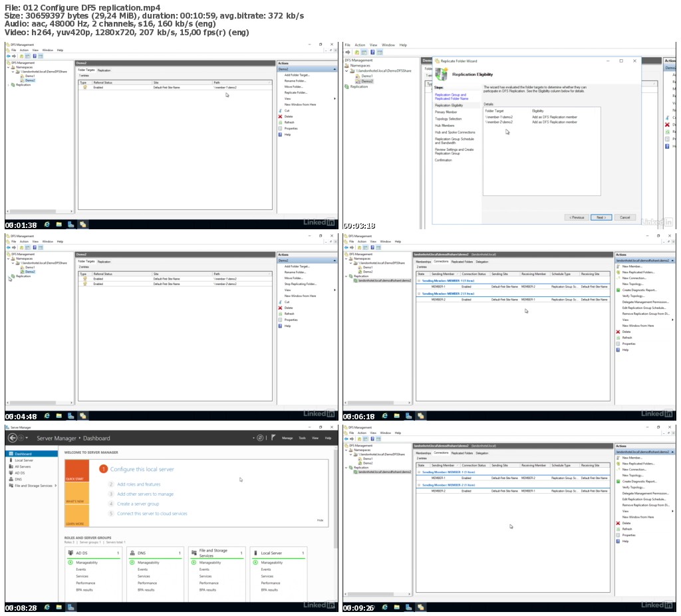Collapse Sending Member MEMBER-2 group in 00:06:18 frame
This screenshot has width=681, height=616.
[x=419, y=294]
